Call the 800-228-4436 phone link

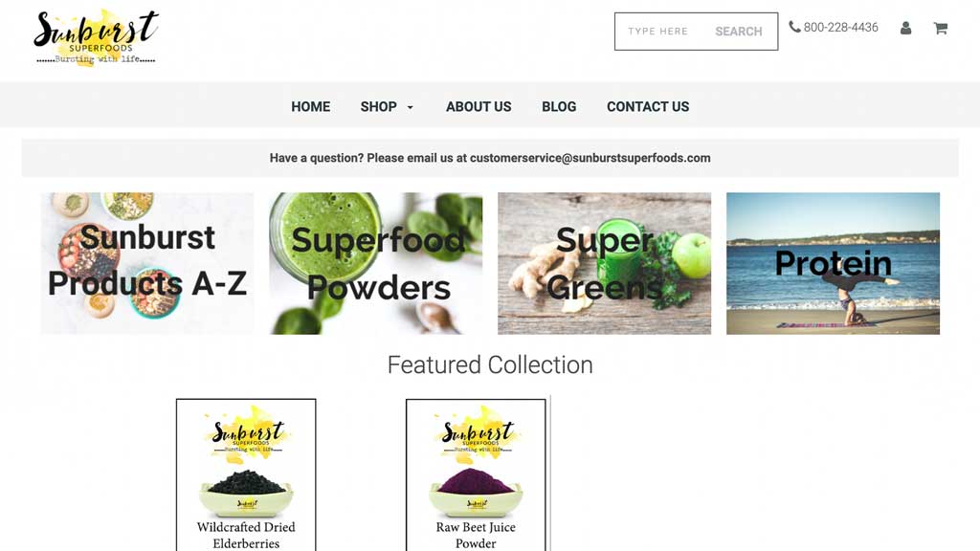click(840, 27)
